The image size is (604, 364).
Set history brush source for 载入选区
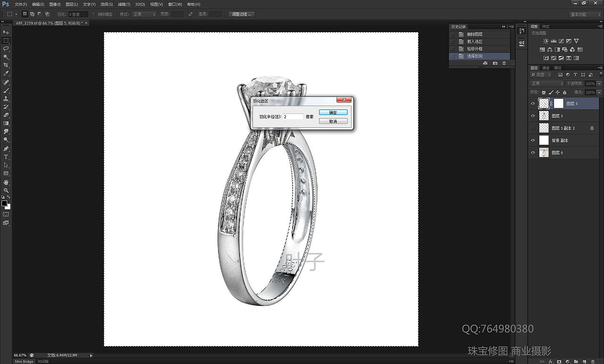[x=453, y=41]
